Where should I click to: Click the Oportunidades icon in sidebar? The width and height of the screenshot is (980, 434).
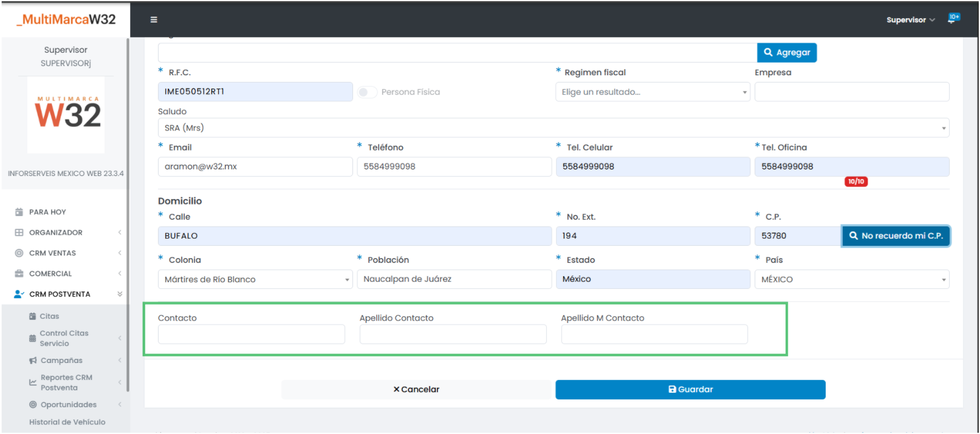click(x=33, y=405)
